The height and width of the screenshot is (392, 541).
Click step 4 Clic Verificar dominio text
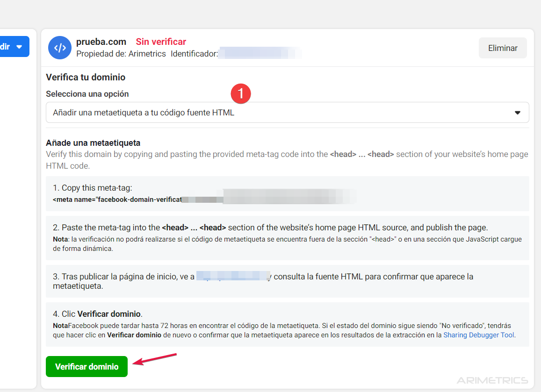tap(98, 314)
